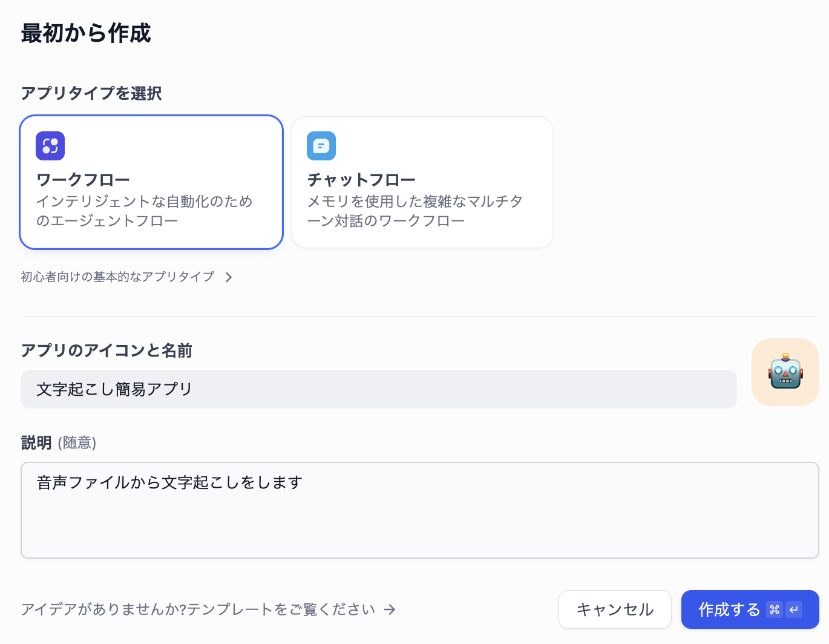The image size is (829, 644).
Task: Focus the app name field 文字起こし簡易アプリ
Action: pyautogui.click(x=378, y=389)
